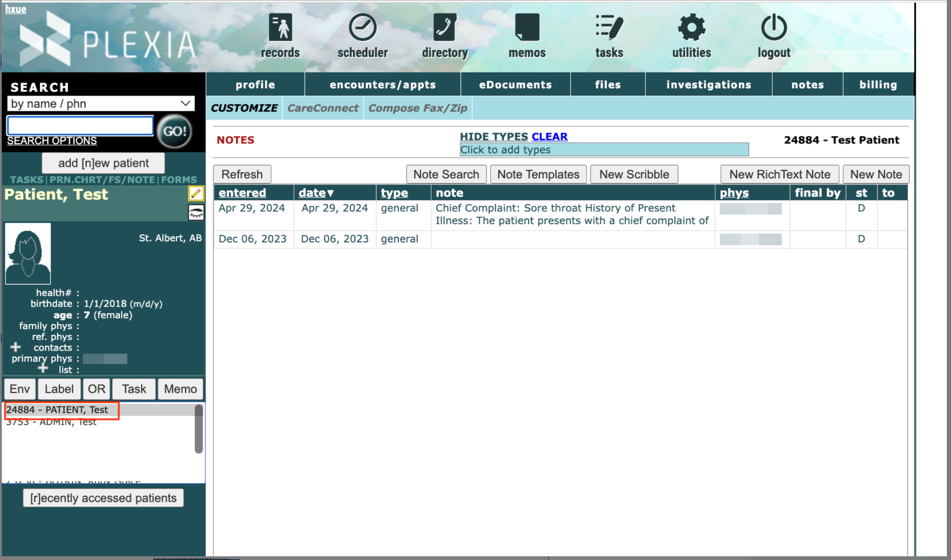Screen dimensions: 951x560
Task: Click the Task button
Action: (x=134, y=389)
